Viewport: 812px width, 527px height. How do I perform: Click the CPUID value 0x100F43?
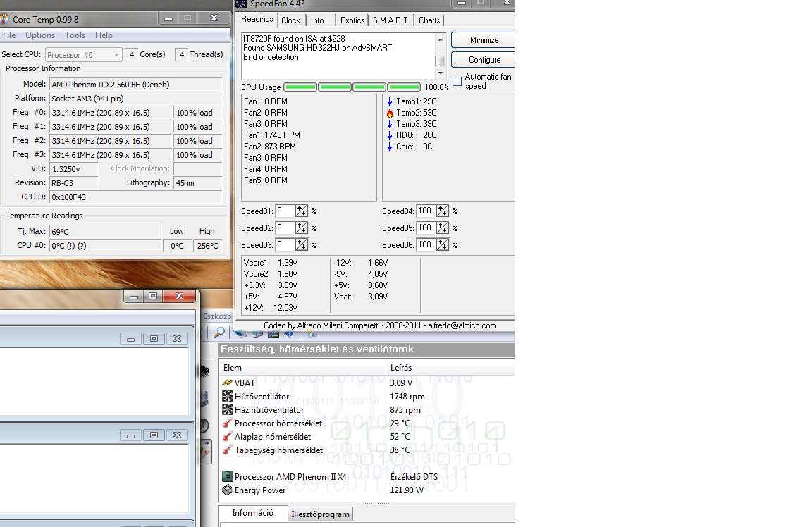pyautogui.click(x=135, y=197)
